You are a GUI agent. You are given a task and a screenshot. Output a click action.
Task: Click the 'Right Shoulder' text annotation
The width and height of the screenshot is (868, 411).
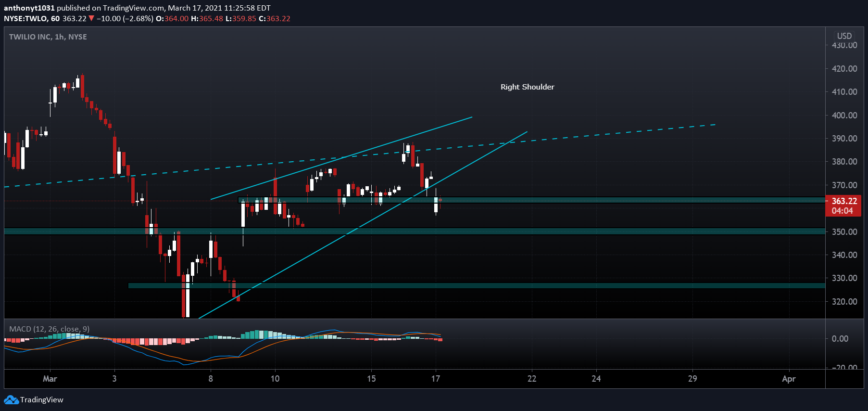point(527,87)
